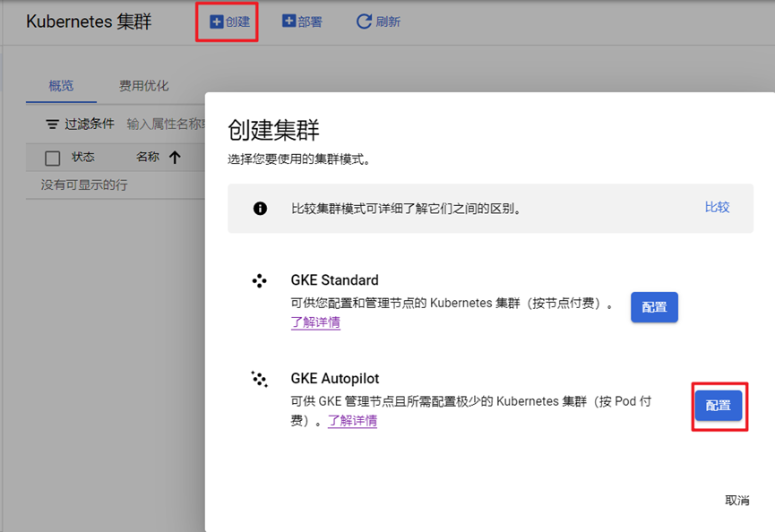The height and width of the screenshot is (532, 775).
Task: Focus the filter input 输入属性名称
Action: pos(166,124)
